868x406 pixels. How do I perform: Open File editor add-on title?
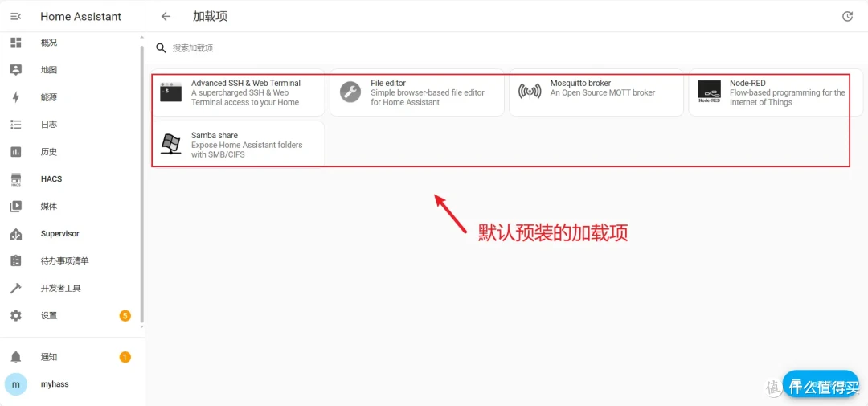[388, 83]
